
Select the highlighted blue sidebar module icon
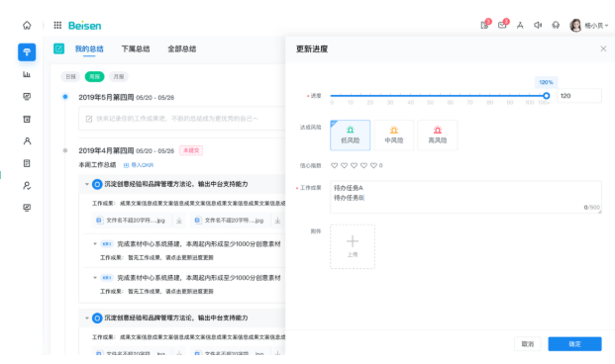(27, 52)
